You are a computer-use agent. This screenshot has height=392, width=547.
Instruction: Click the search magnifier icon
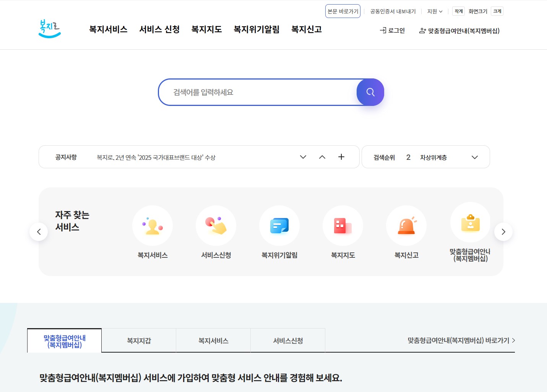(x=370, y=92)
